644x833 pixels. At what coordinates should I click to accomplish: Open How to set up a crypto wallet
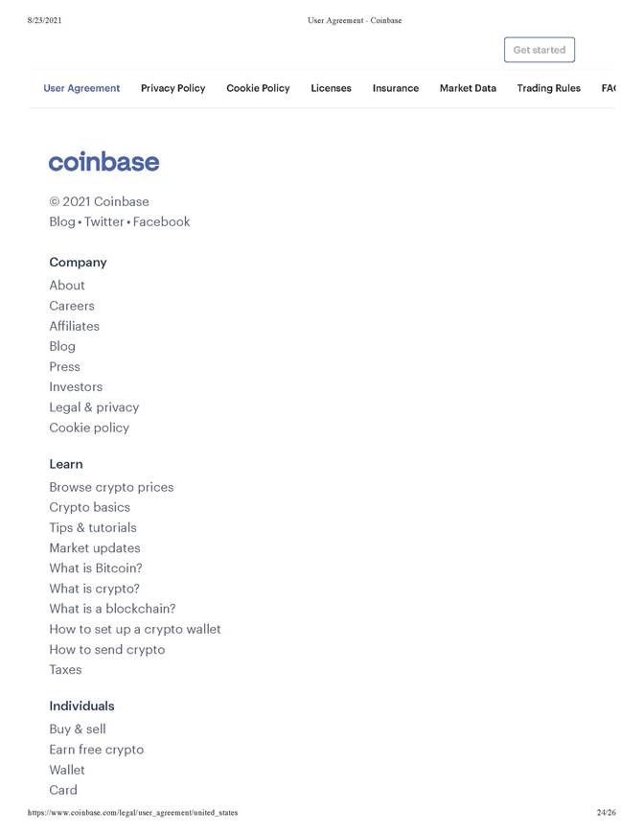click(135, 630)
